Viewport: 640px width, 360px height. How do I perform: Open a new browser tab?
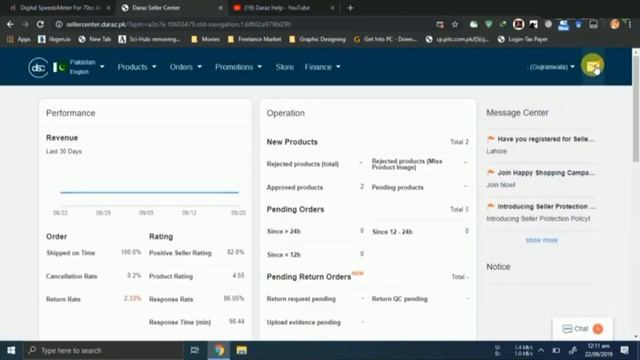coord(350,8)
